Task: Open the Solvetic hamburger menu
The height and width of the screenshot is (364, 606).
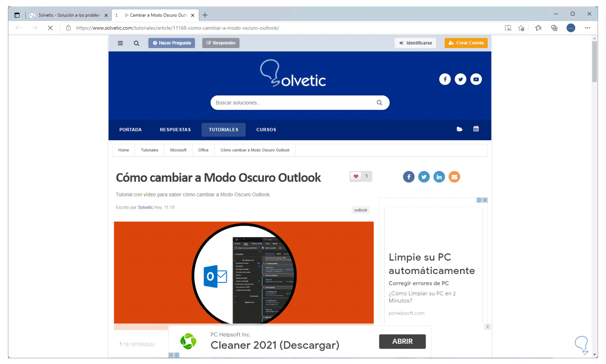Action: pos(120,43)
